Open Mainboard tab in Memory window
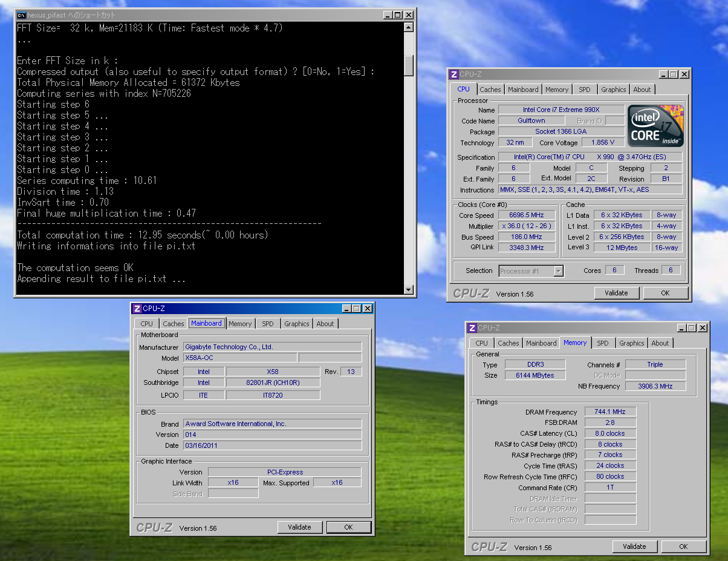728x561 pixels. coord(541,343)
